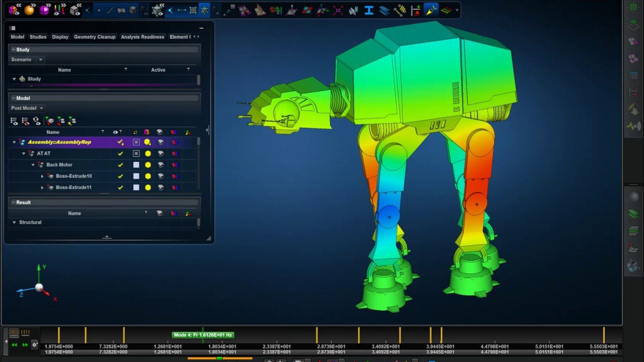Click the Active column header in Study panel
This screenshot has height=362, width=644.
[x=158, y=70]
